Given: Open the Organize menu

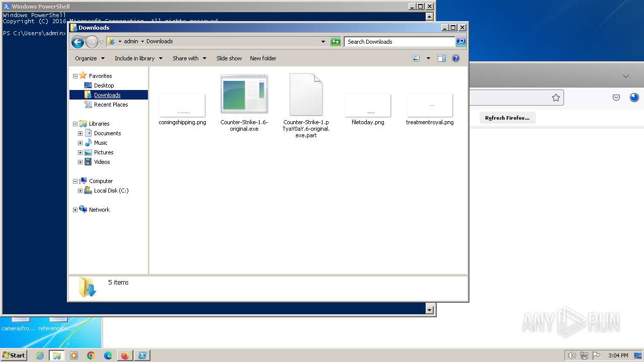Looking at the screenshot, I should coord(90,58).
